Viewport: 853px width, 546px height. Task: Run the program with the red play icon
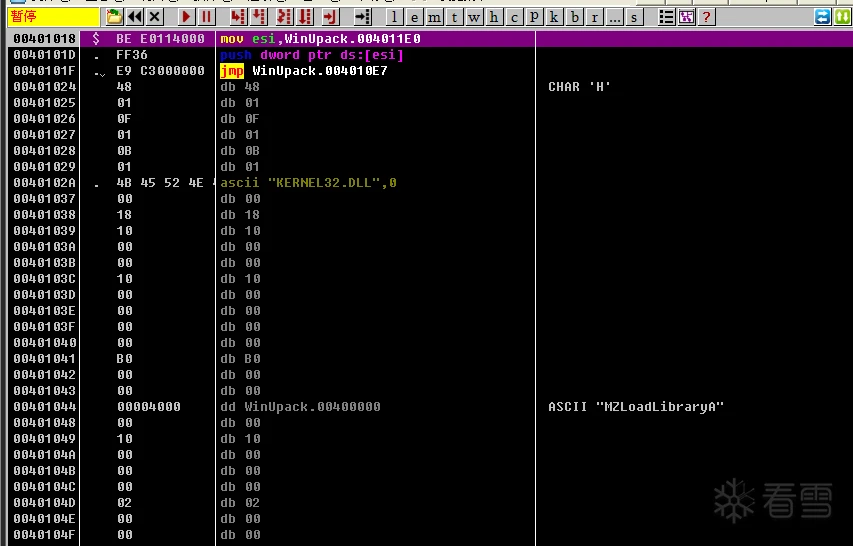pos(186,17)
